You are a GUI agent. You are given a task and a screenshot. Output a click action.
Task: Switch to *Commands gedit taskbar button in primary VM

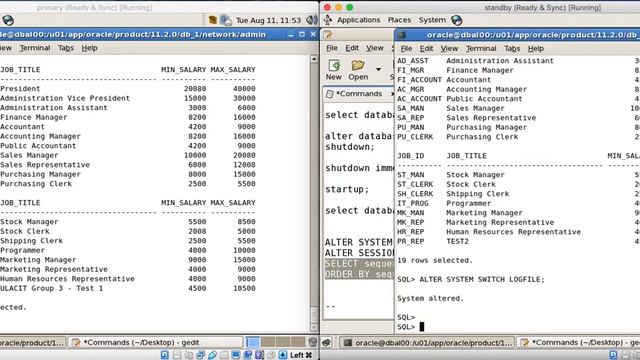coord(155,342)
